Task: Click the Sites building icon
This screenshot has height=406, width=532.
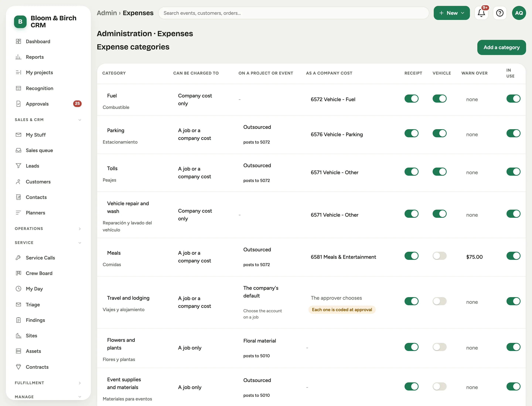Action: [x=18, y=336]
